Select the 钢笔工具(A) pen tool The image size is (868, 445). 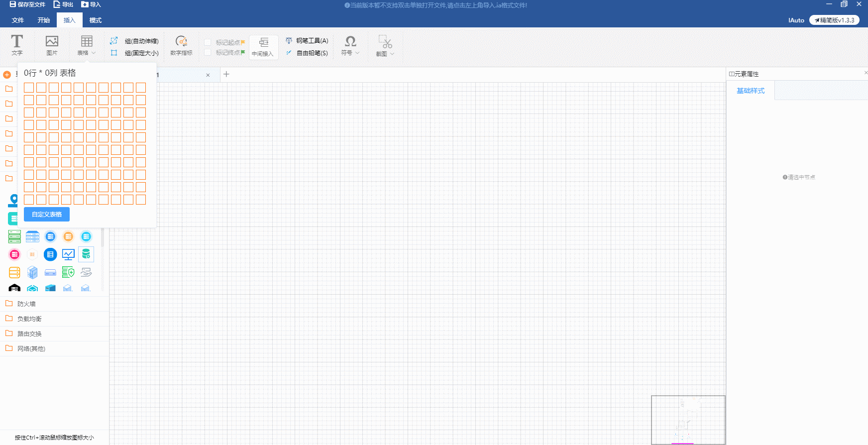[x=307, y=41]
